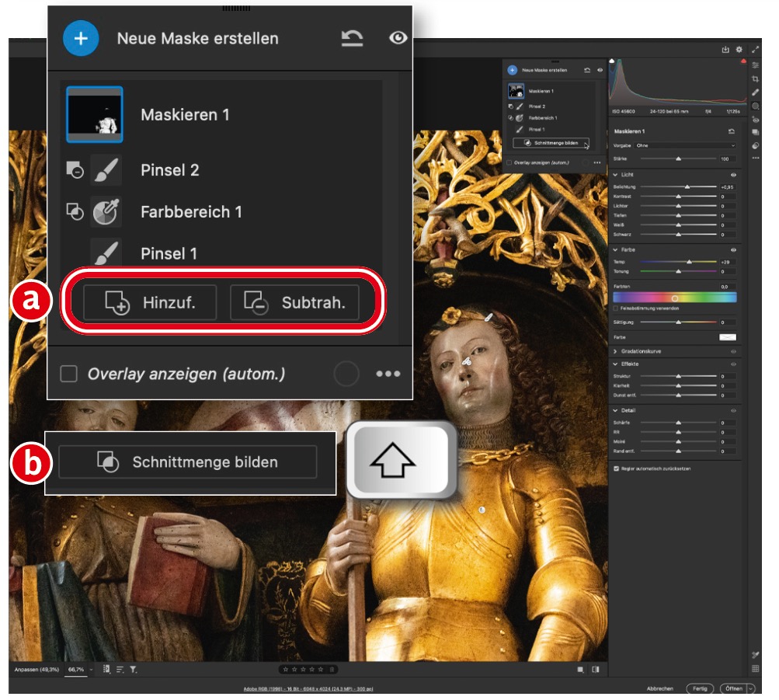Click the Farbe color swatch
The height and width of the screenshot is (700, 779).
[727, 337]
